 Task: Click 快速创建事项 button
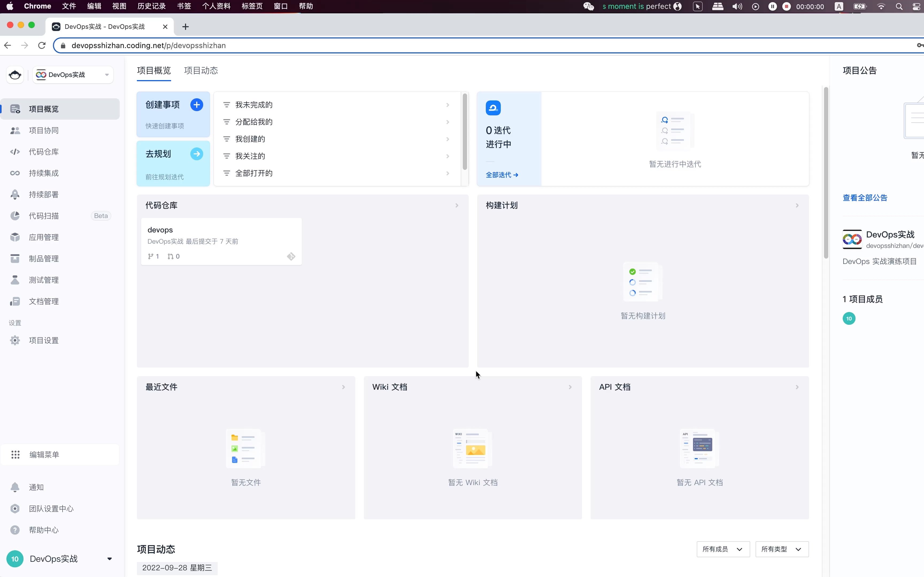164,126
